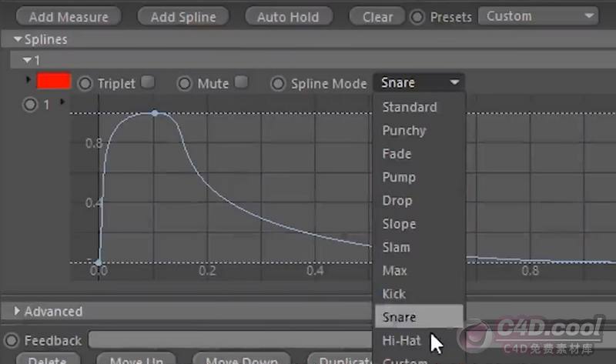Open the Presets Custom dropdown
The height and width of the screenshot is (364, 616).
point(538,16)
